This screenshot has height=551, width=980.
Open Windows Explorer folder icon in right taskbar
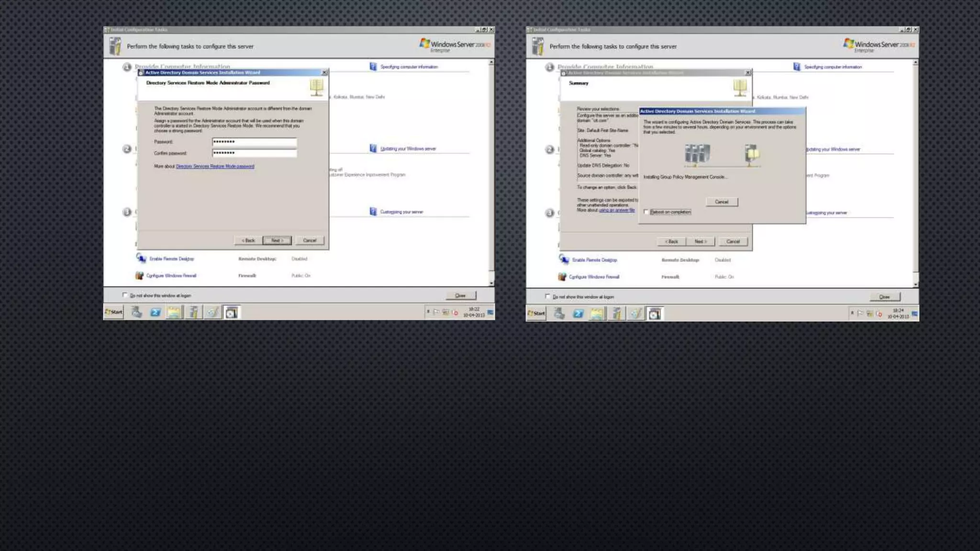point(597,314)
